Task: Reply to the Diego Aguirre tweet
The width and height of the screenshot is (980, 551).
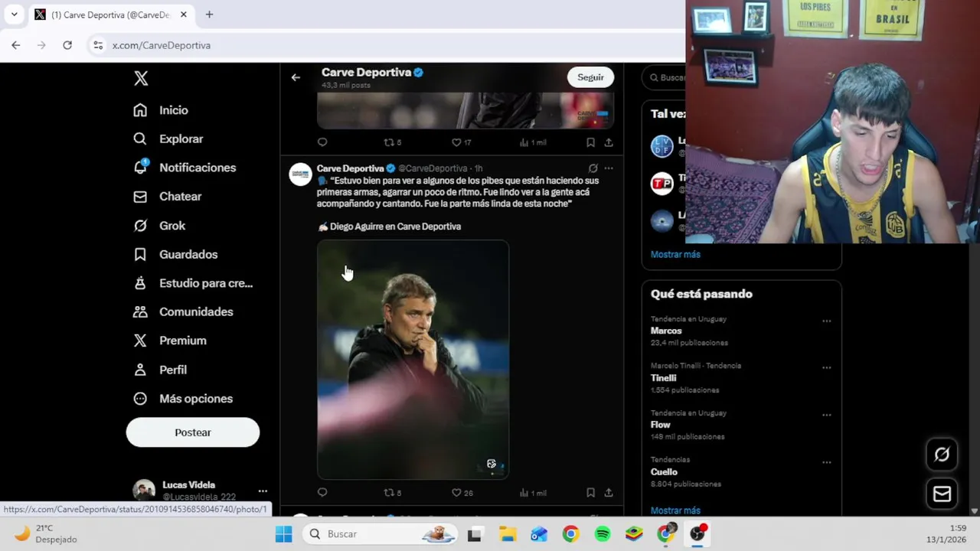Action: click(322, 493)
